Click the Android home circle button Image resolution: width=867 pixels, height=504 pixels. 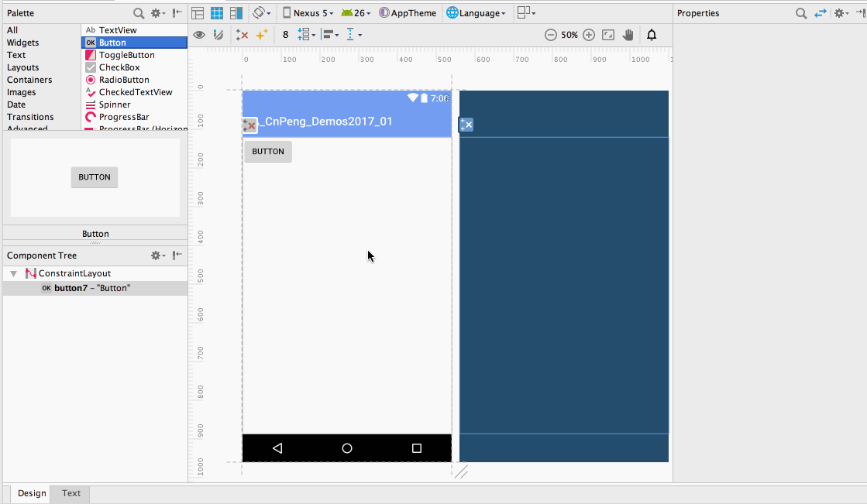pyautogui.click(x=346, y=448)
